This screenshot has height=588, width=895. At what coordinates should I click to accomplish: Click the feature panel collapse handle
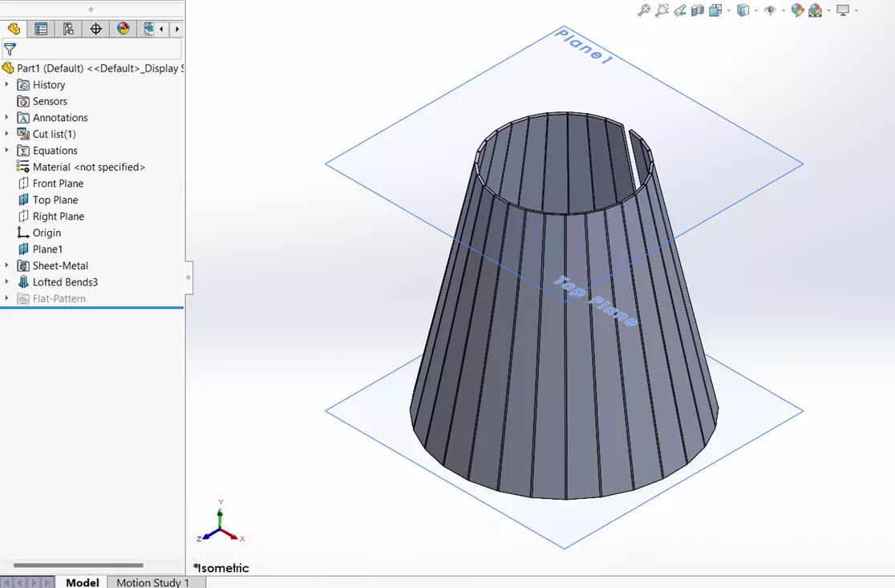point(188,278)
